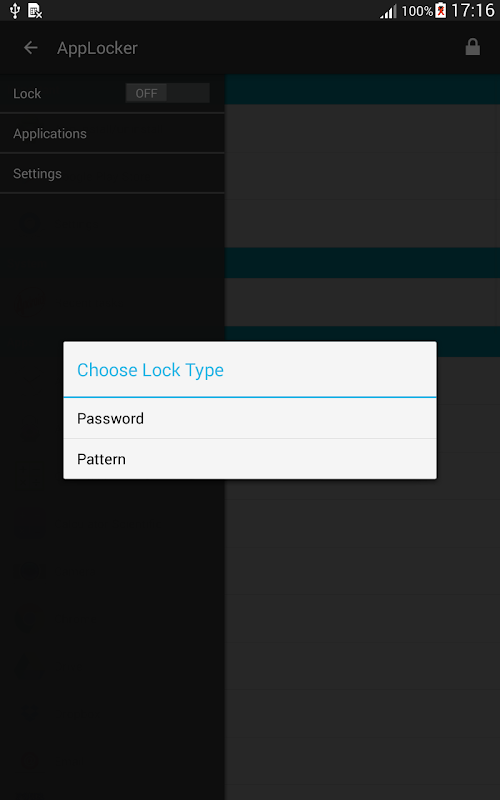Tap the padlock icon in the app bar

click(x=472, y=47)
